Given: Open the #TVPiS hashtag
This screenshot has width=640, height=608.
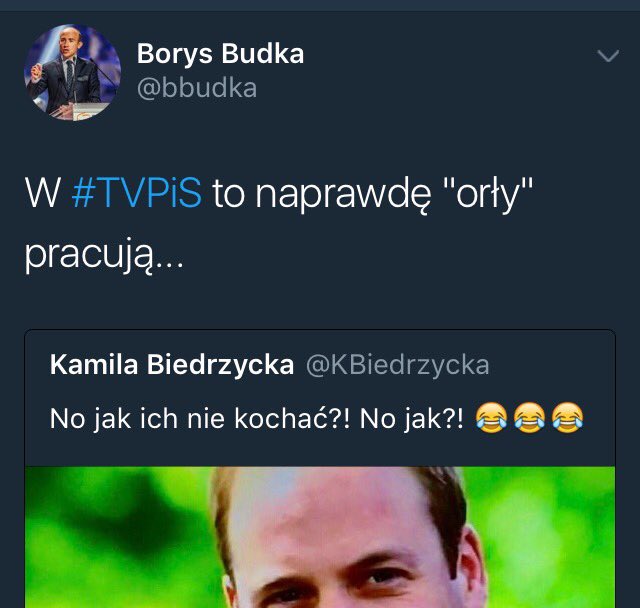Looking at the screenshot, I should 136,192.
